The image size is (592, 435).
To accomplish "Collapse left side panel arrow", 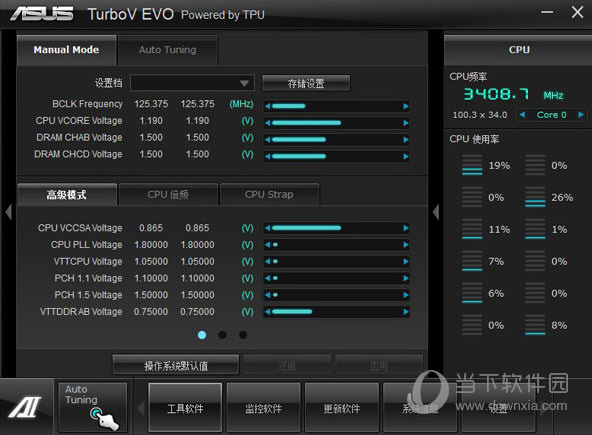I will tap(9, 212).
